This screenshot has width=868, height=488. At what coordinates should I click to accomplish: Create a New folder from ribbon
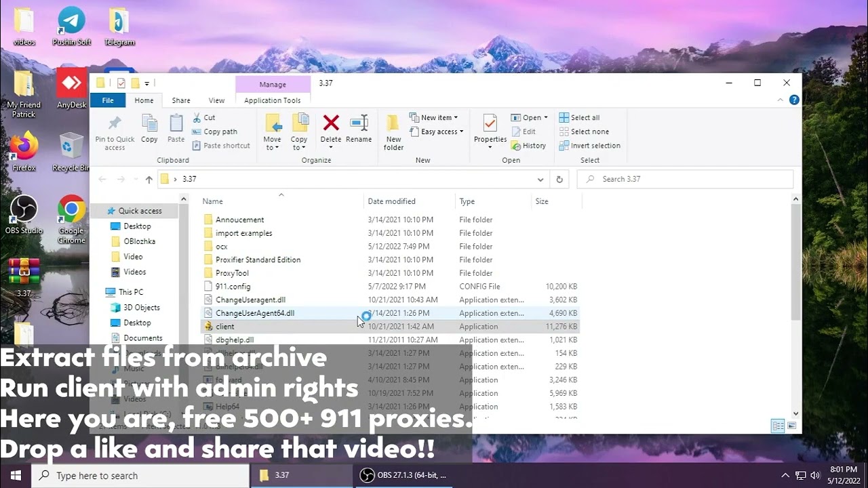pos(393,132)
